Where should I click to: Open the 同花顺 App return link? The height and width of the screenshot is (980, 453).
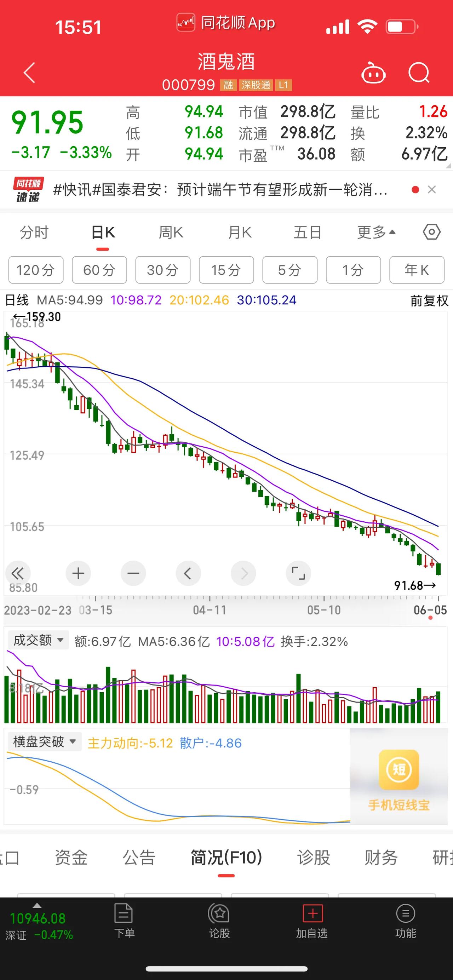tap(226, 22)
